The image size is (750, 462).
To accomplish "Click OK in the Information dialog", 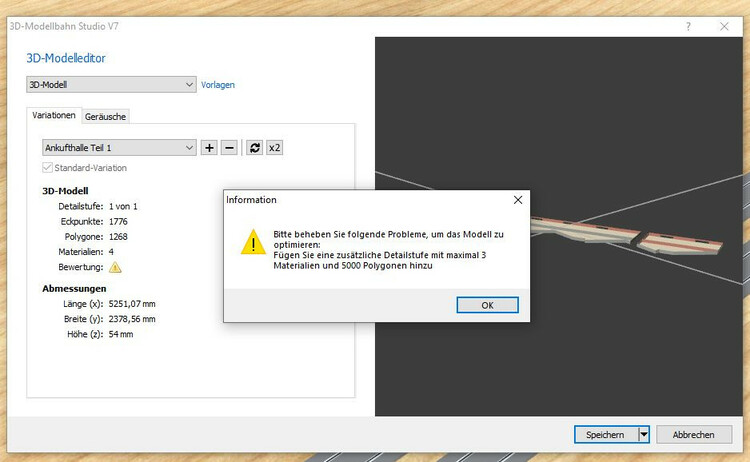I will click(487, 305).
